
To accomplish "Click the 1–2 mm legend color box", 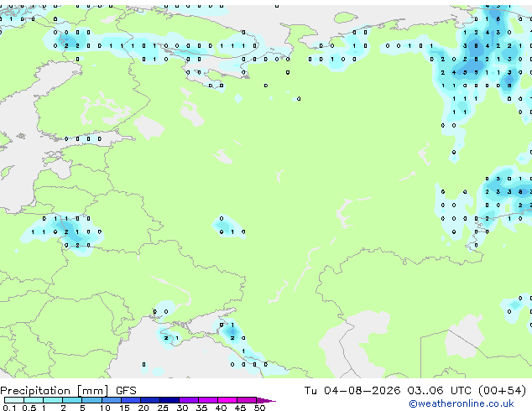I will (x=53, y=400).
